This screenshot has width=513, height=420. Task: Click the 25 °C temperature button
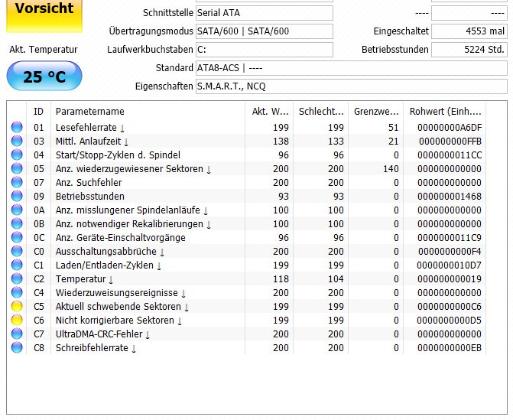(44, 76)
